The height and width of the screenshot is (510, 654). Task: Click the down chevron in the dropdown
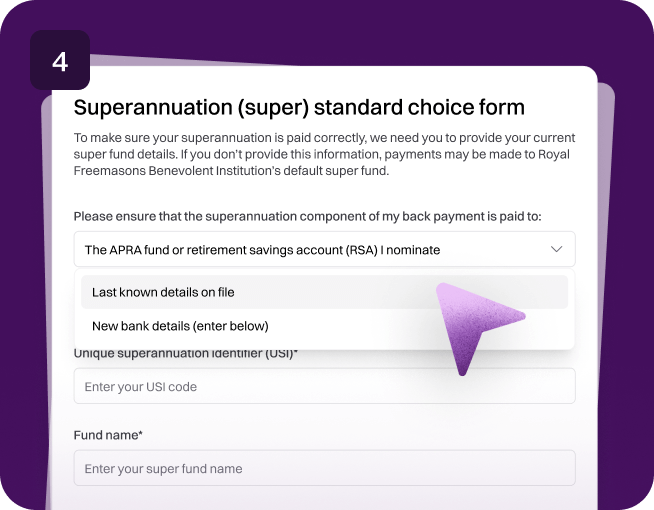click(x=556, y=249)
